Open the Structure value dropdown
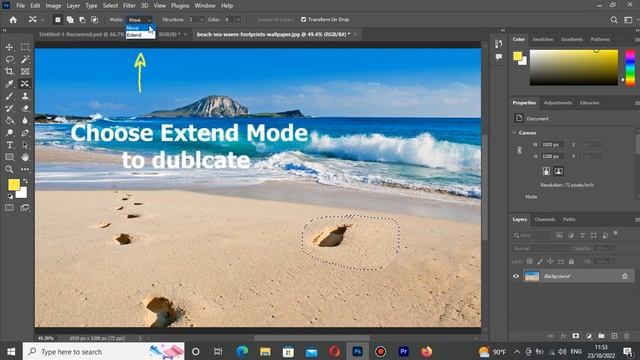640x360 pixels. 201,20
